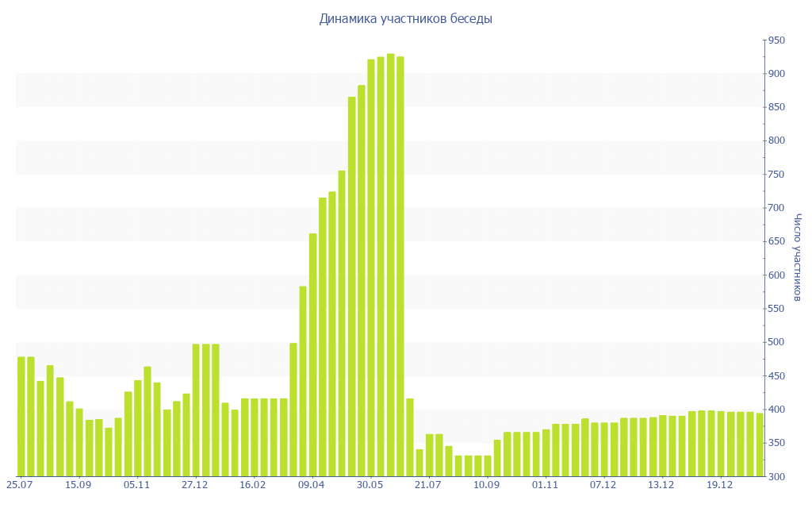Click the 30.05 date label
This screenshot has width=812, height=508.
coord(370,485)
